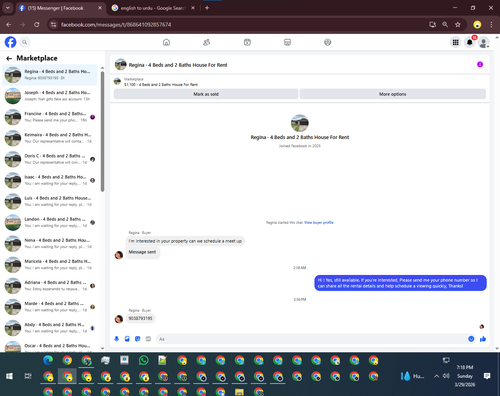Image resolution: width=500 pixels, height=396 pixels.
Task: Switch to the english to urdu Google tab
Action: tap(153, 8)
